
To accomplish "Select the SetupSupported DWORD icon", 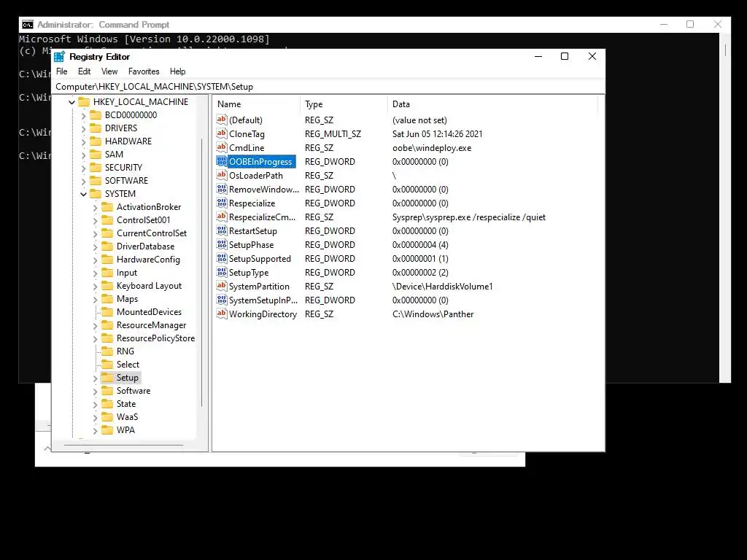I will tap(222, 257).
